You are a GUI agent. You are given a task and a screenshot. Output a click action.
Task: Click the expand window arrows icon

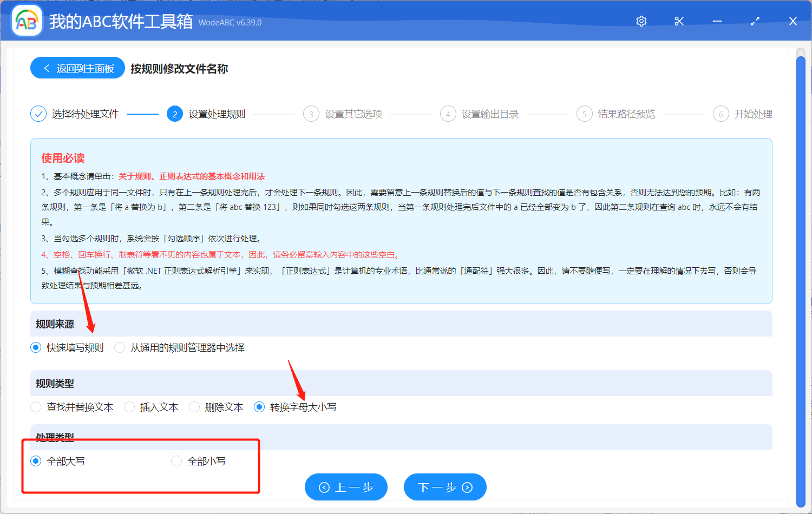tap(755, 21)
